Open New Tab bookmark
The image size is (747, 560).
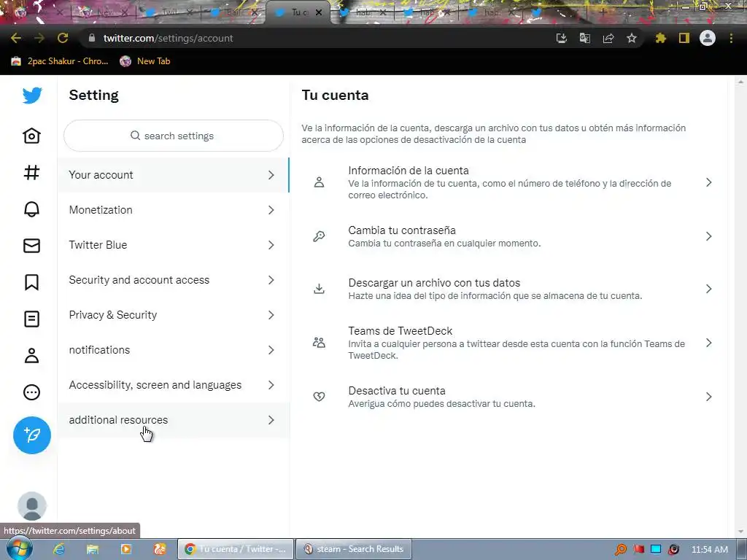(x=145, y=61)
